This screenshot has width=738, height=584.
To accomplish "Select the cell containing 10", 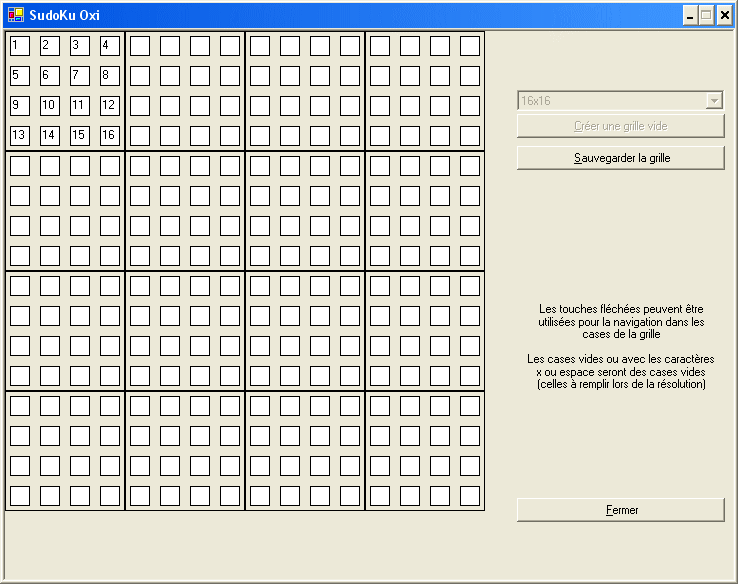I will tap(50, 105).
